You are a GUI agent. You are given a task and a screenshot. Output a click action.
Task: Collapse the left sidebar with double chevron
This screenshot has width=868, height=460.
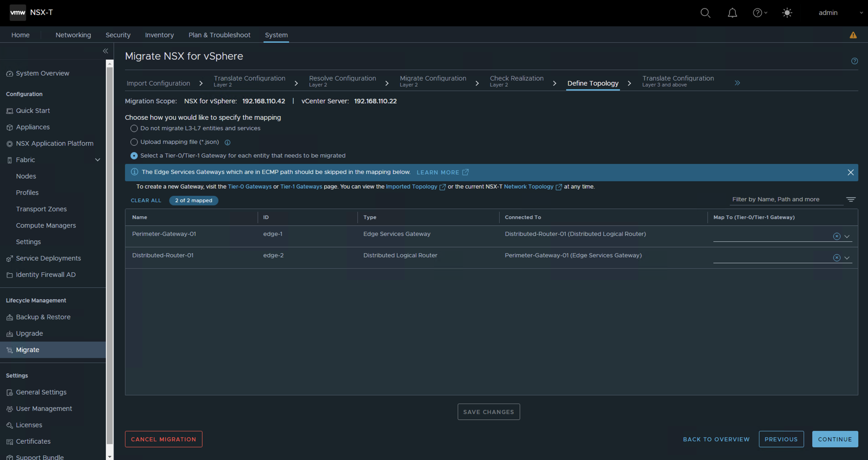coord(105,51)
